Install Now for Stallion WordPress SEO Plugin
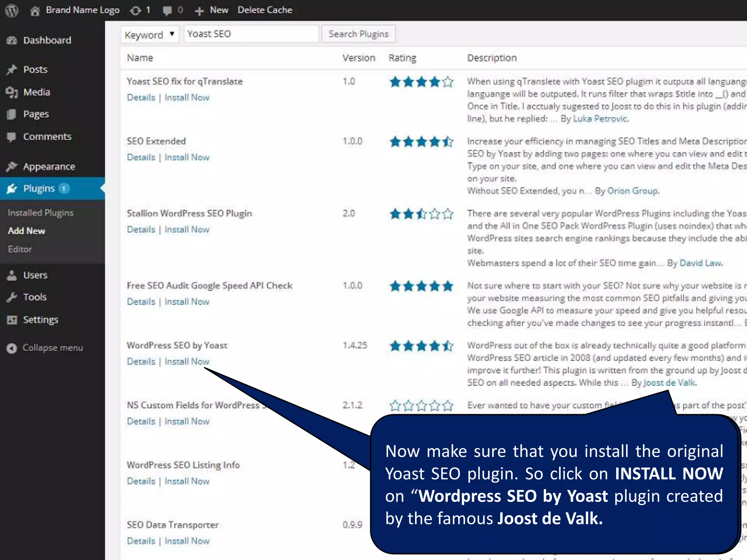 coord(187,229)
